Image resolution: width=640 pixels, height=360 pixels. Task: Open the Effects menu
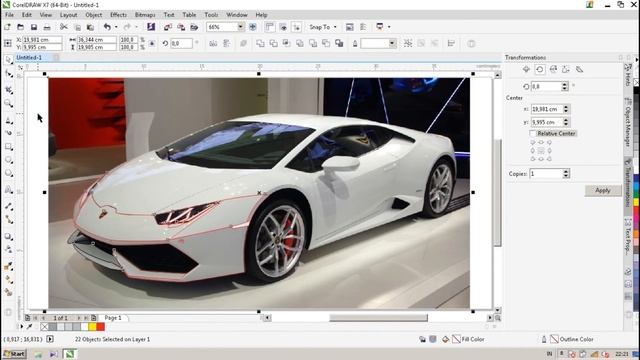click(118, 15)
